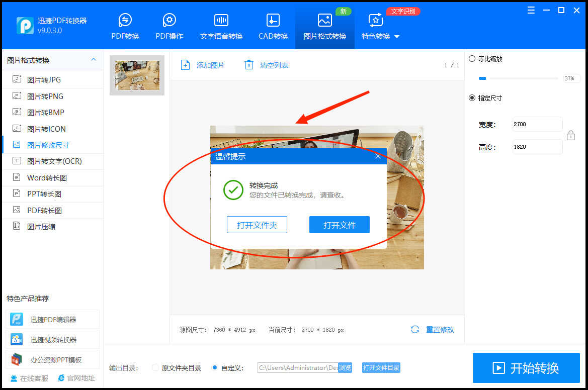Click the 开始转换 button
The height and width of the screenshot is (390, 588).
click(526, 368)
